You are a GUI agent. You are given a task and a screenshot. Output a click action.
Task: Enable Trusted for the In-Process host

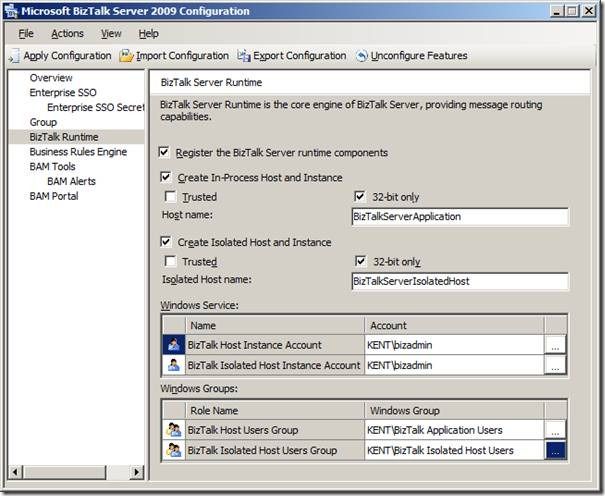point(170,196)
